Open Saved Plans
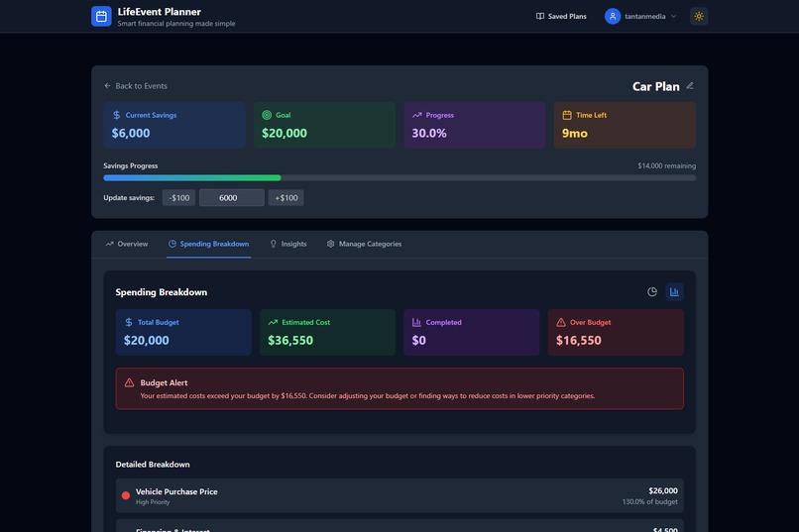Screen dimensions: 799x532 [561, 16]
